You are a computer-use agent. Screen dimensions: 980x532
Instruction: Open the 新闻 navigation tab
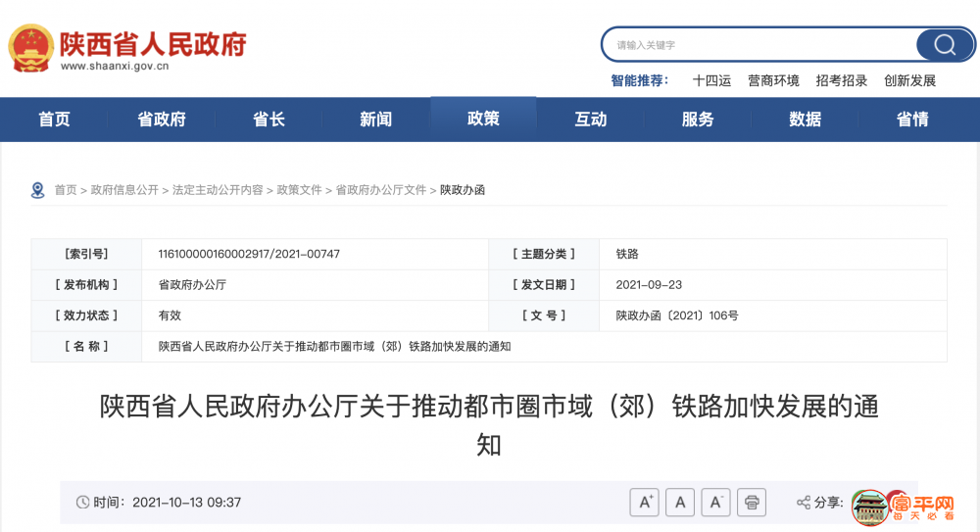(x=376, y=119)
